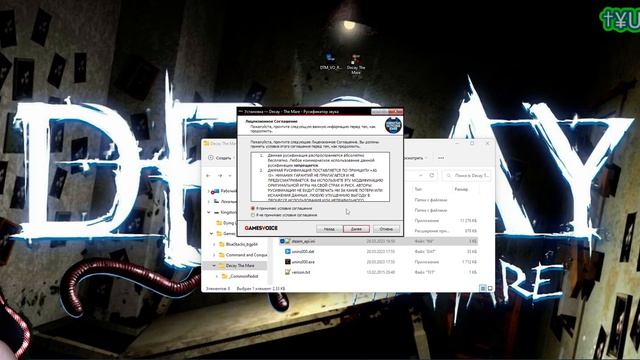Image resolution: width=640 pixels, height=360 pixels.
Task: Select the steam_api.ini file name
Action: [x=303, y=241]
